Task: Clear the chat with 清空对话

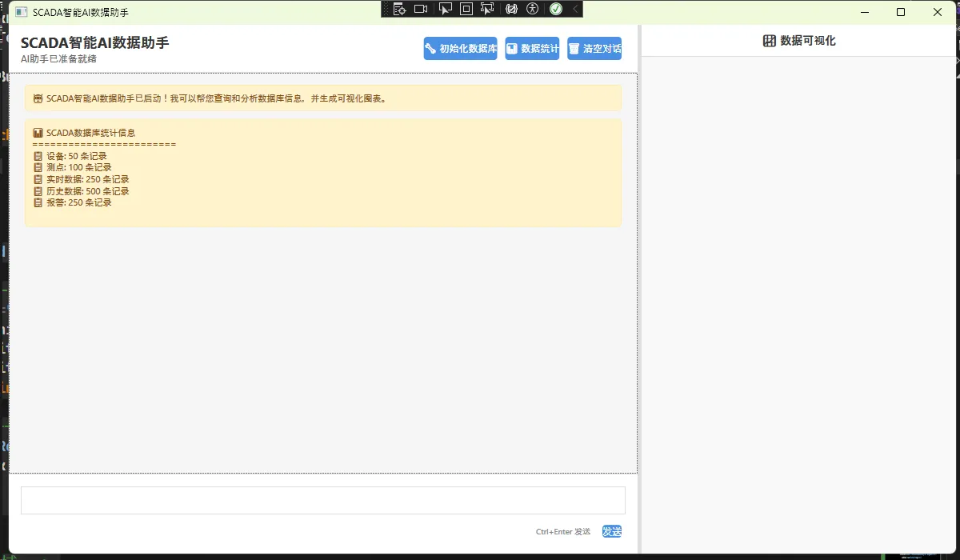Action: [594, 49]
